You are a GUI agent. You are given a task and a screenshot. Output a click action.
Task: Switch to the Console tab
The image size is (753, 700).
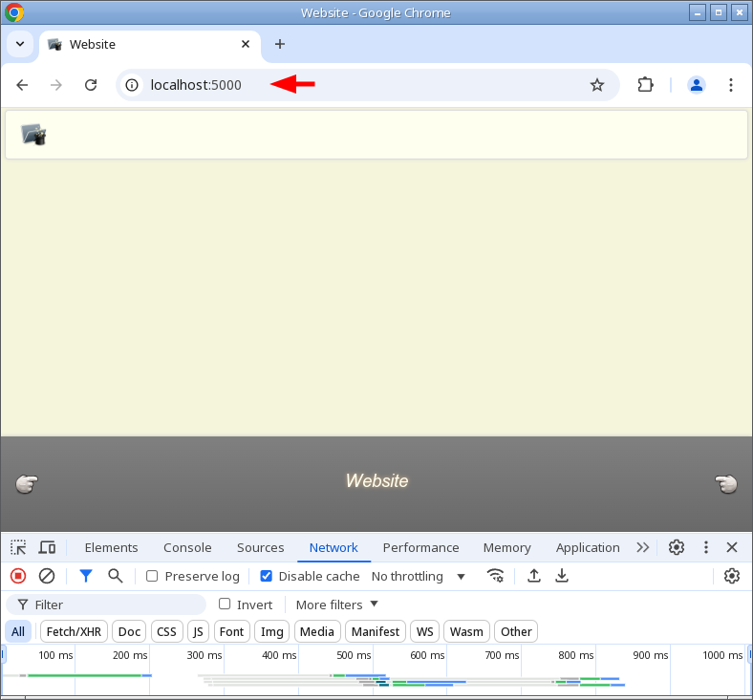pyautogui.click(x=187, y=547)
